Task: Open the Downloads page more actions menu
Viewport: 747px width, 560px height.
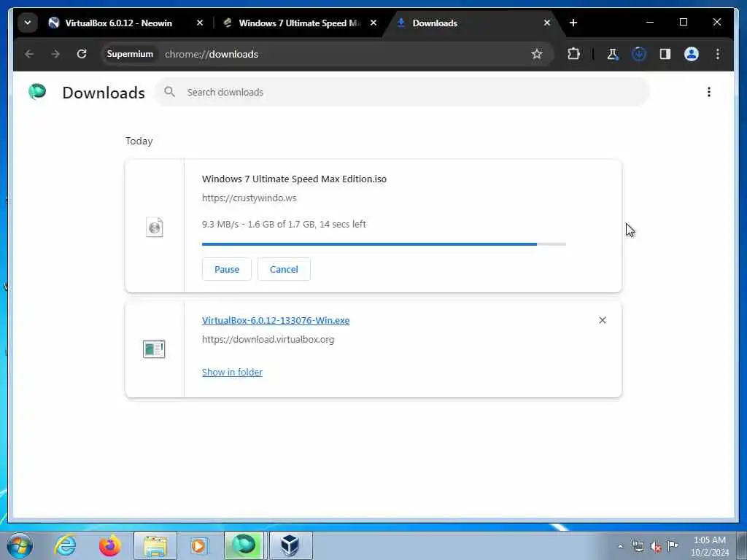Action: coord(709,92)
